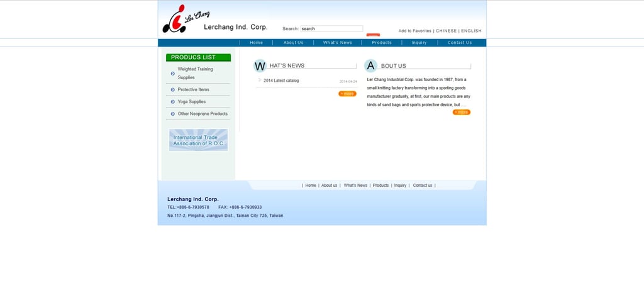
Task: Open Inquiry in the blue navigation bar
Action: 419,43
